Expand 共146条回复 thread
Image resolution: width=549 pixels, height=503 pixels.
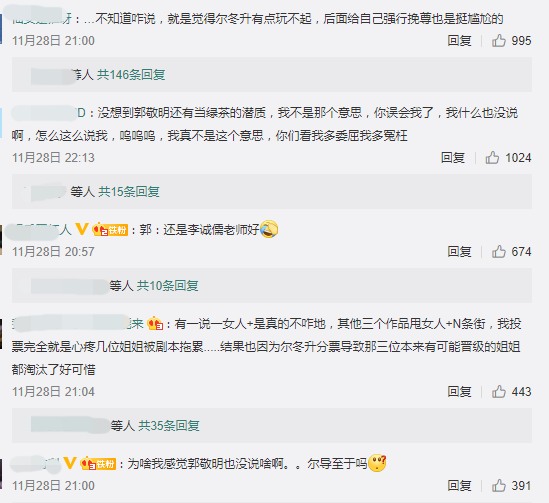131,75
